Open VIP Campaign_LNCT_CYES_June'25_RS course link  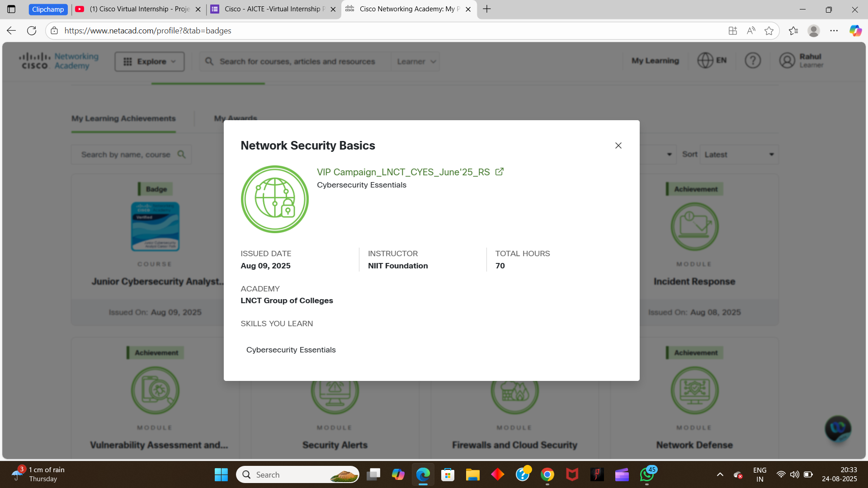tap(403, 172)
